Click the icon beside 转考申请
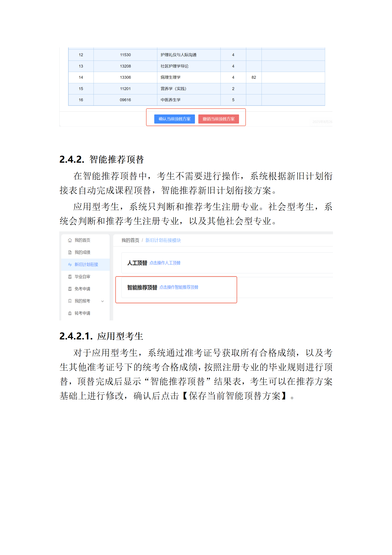Image resolution: width=392 pixels, height=555 pixels. pos(70,313)
